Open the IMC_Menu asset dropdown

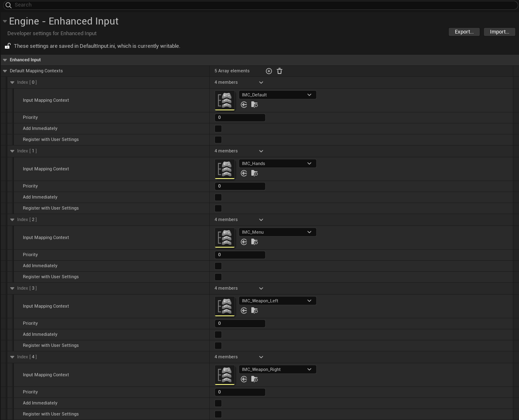(277, 232)
